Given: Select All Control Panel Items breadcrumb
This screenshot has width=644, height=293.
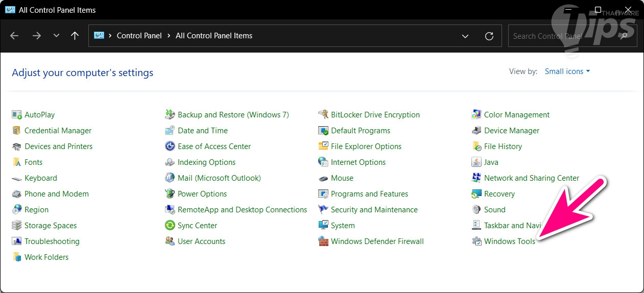Looking at the screenshot, I should pos(214,36).
